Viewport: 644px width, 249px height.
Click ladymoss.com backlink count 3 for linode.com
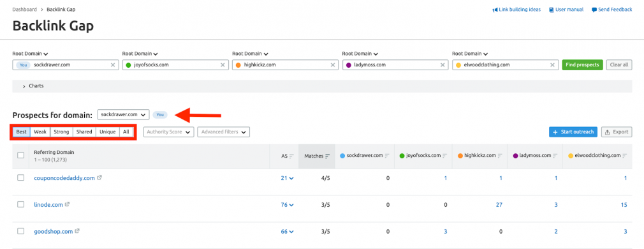(556, 205)
